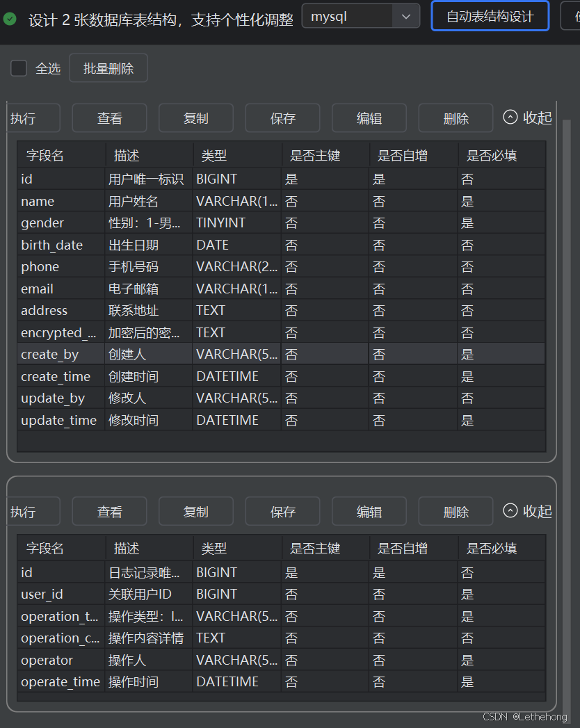Click 复制 in the second table toolbar

[x=196, y=511]
